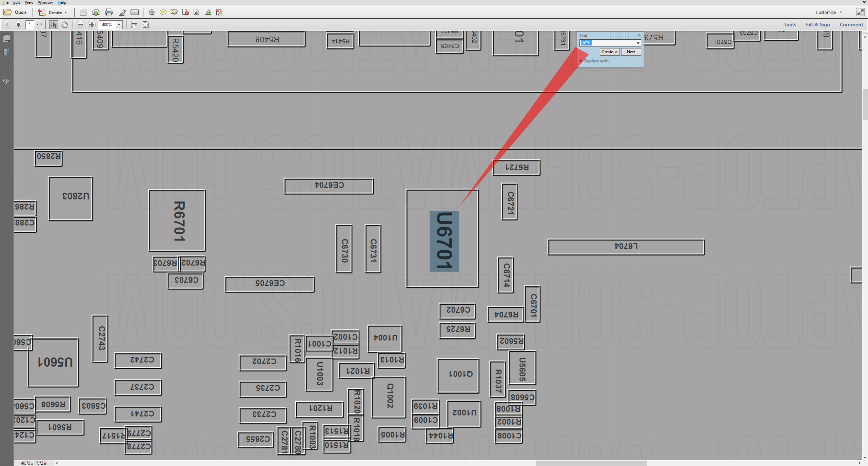868x466 pixels.
Task: Click the Fit Width scrolling icon
Action: [134, 25]
